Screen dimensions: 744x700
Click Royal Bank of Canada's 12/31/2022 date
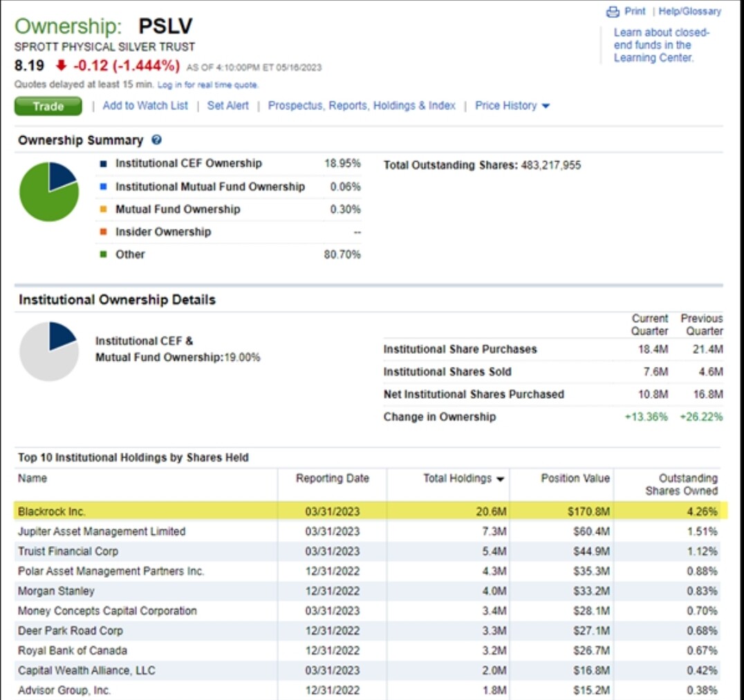coord(333,651)
